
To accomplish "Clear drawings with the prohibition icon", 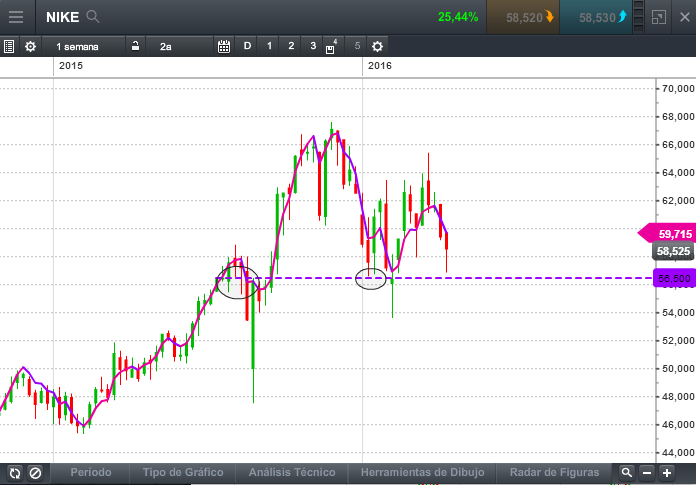I will [x=35, y=473].
